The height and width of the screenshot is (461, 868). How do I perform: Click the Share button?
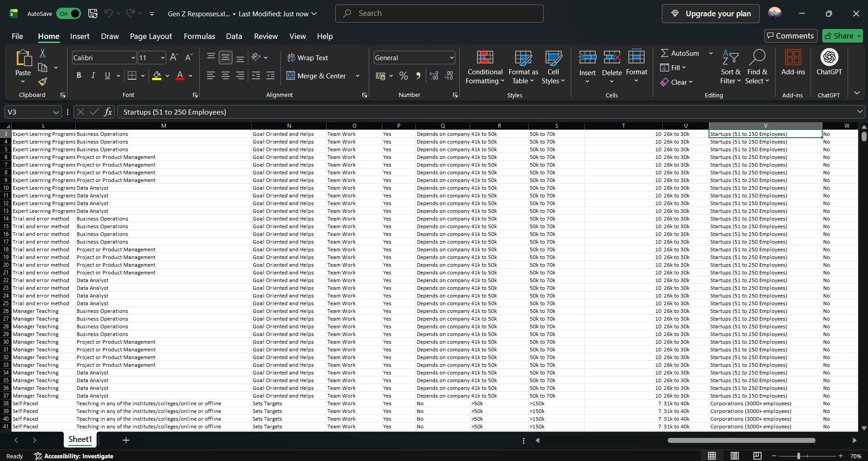click(x=842, y=36)
